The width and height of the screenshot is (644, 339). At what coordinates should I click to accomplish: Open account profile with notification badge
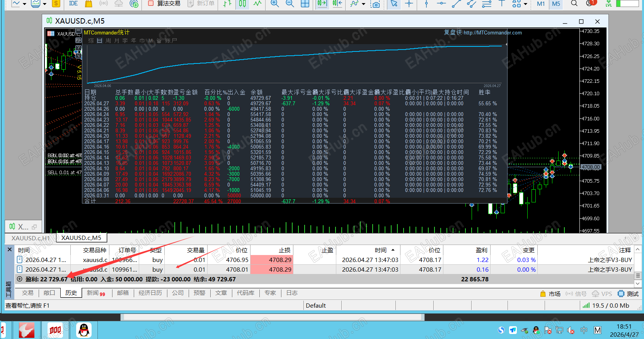coord(591,3)
